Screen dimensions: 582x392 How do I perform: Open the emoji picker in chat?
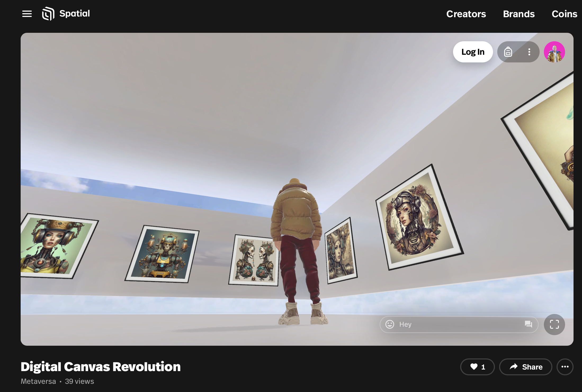390,324
